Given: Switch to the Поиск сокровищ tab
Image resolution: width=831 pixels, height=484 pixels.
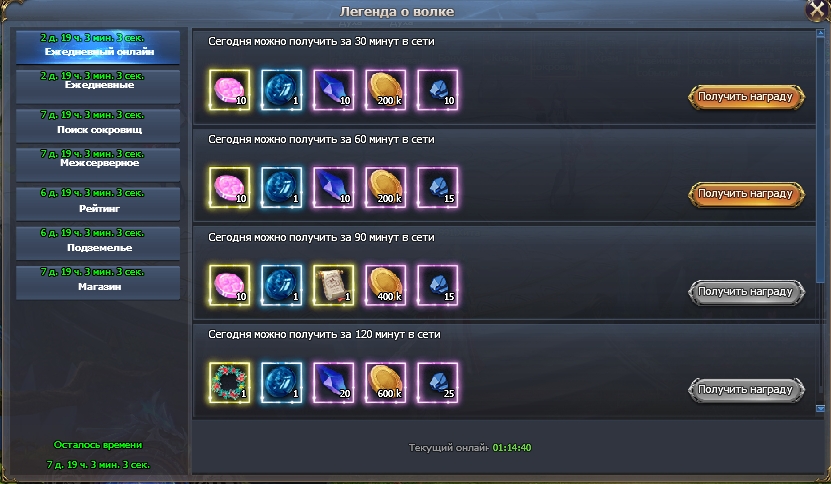Looking at the screenshot, I should tap(98, 126).
